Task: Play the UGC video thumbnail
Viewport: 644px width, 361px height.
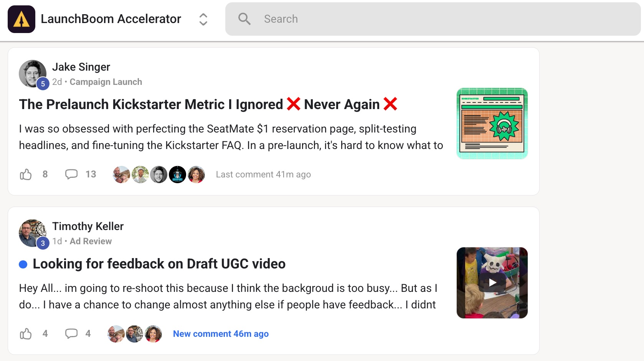Action: [x=492, y=283]
